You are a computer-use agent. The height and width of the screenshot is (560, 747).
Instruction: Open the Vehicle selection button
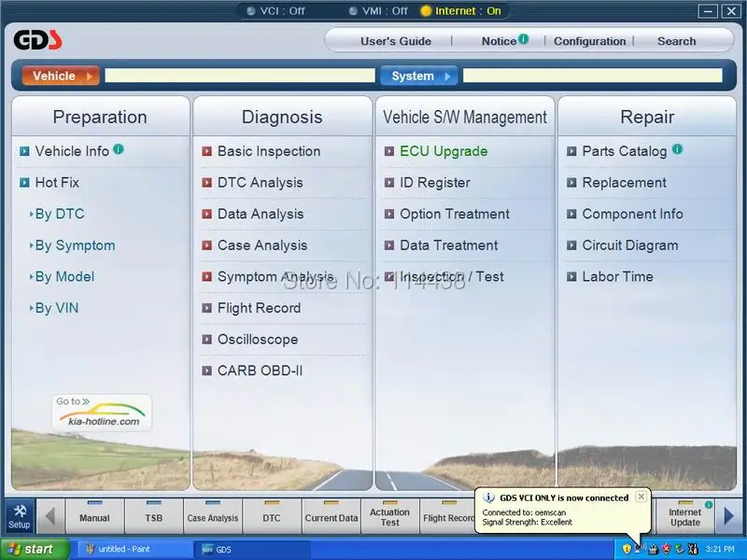pyautogui.click(x=61, y=76)
